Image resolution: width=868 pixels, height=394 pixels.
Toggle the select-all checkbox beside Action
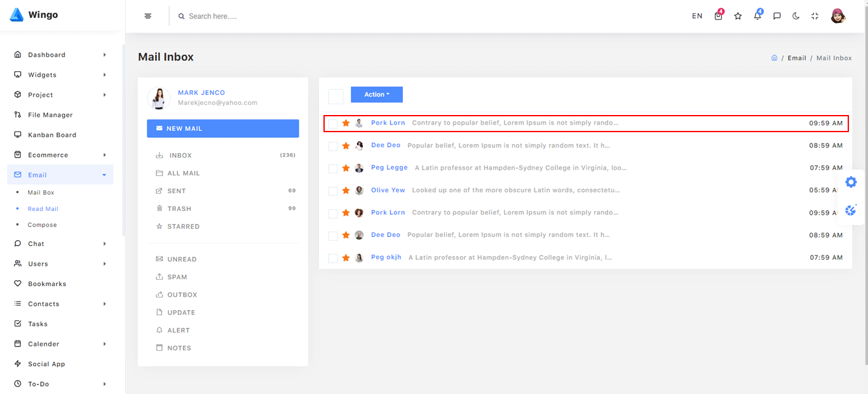click(336, 96)
